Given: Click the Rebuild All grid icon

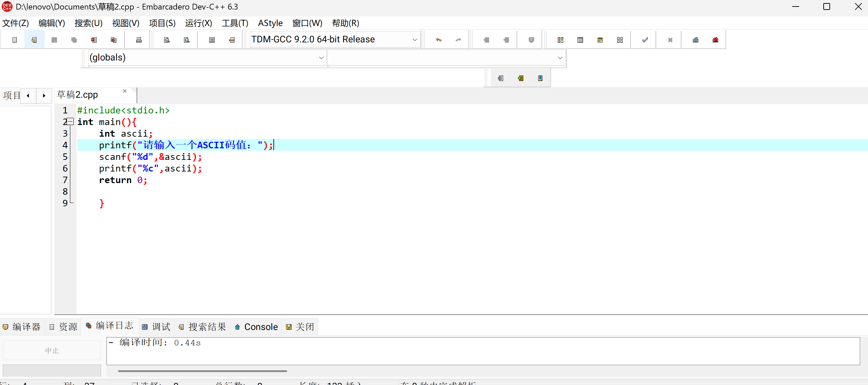Looking at the screenshot, I should pos(620,40).
